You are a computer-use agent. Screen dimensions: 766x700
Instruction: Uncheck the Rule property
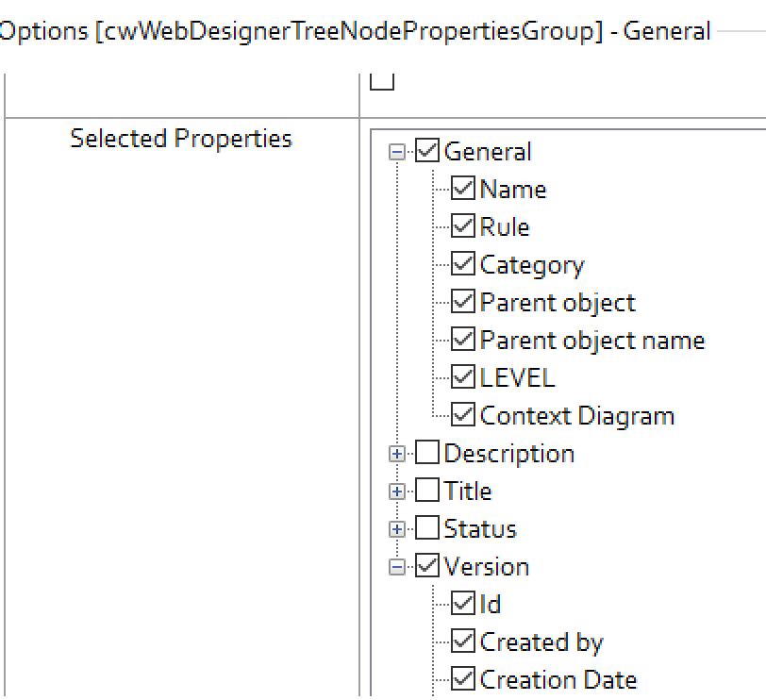(x=462, y=226)
